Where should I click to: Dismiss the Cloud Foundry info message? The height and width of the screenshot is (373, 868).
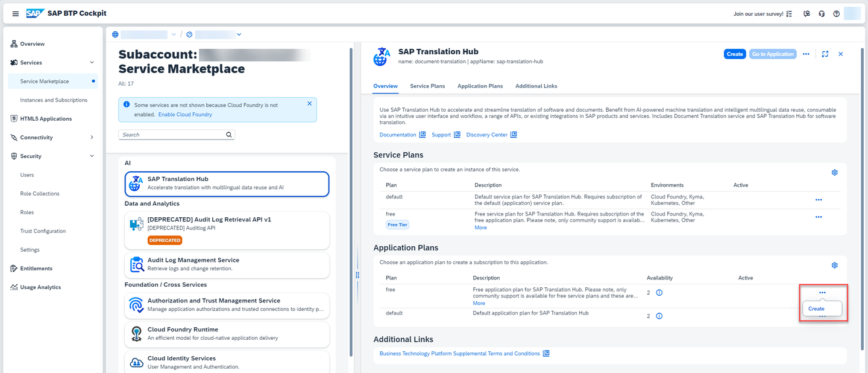click(310, 104)
